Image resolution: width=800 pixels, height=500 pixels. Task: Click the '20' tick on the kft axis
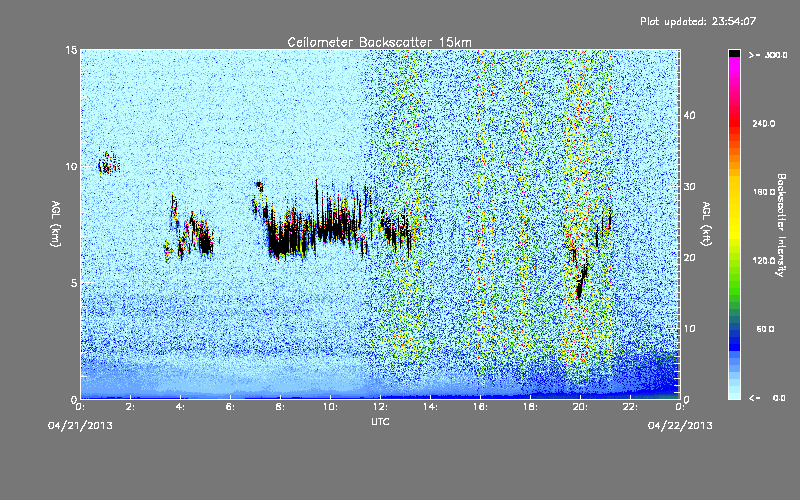point(689,258)
